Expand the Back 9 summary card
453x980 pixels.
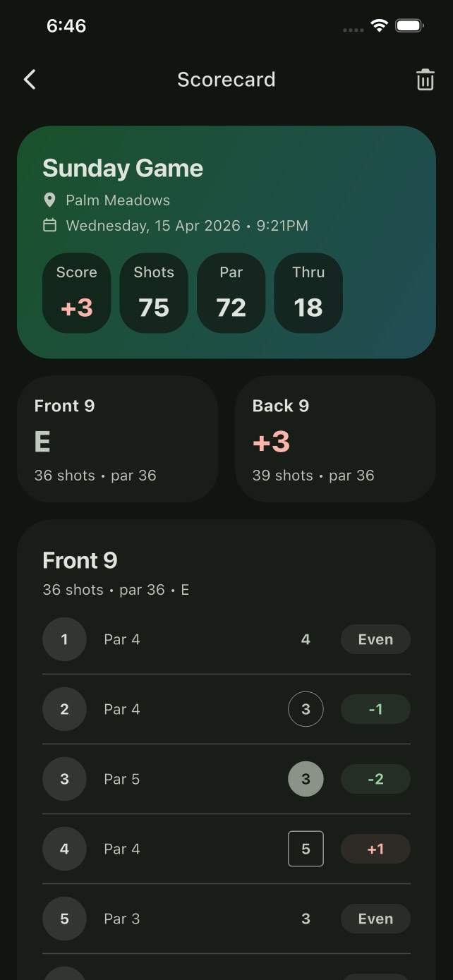(x=335, y=439)
